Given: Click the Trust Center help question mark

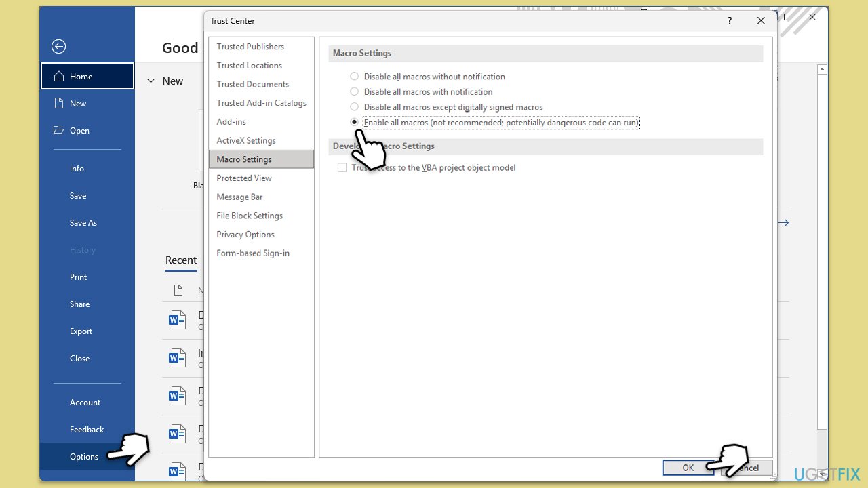Looking at the screenshot, I should [x=730, y=21].
